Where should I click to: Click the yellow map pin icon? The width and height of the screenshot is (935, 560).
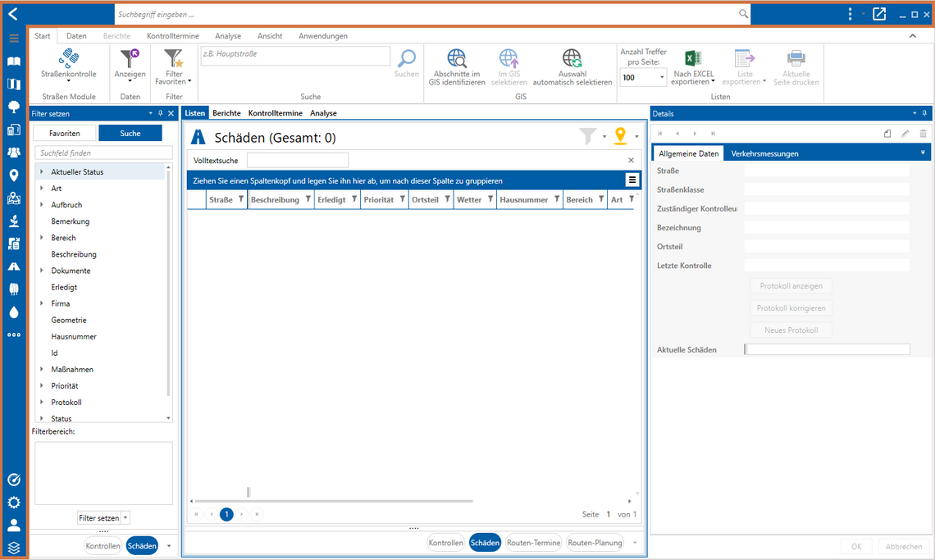coord(620,136)
